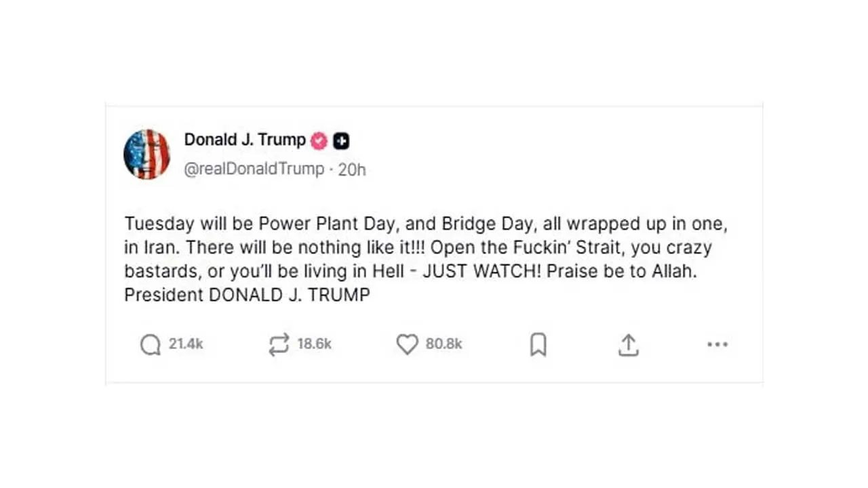The width and height of the screenshot is (868, 488).
Task: Toggle like with the heart icon
Action: (408, 344)
